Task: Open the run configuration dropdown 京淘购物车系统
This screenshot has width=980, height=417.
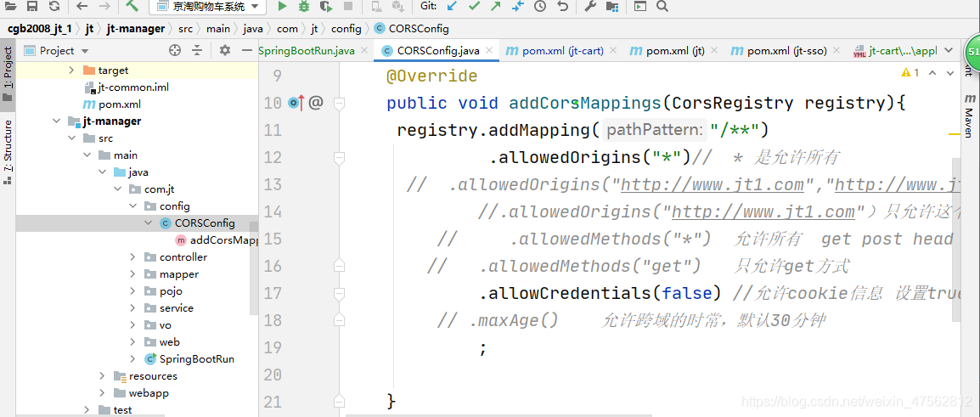Action: (x=207, y=6)
